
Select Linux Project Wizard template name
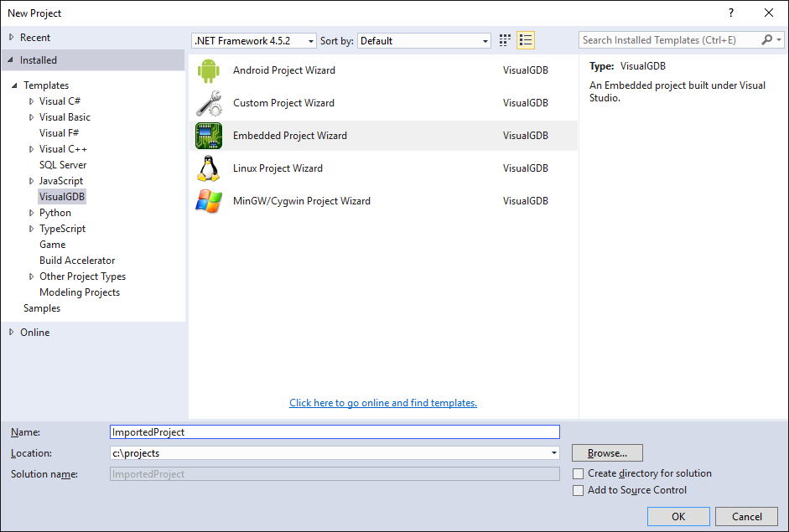[278, 168]
